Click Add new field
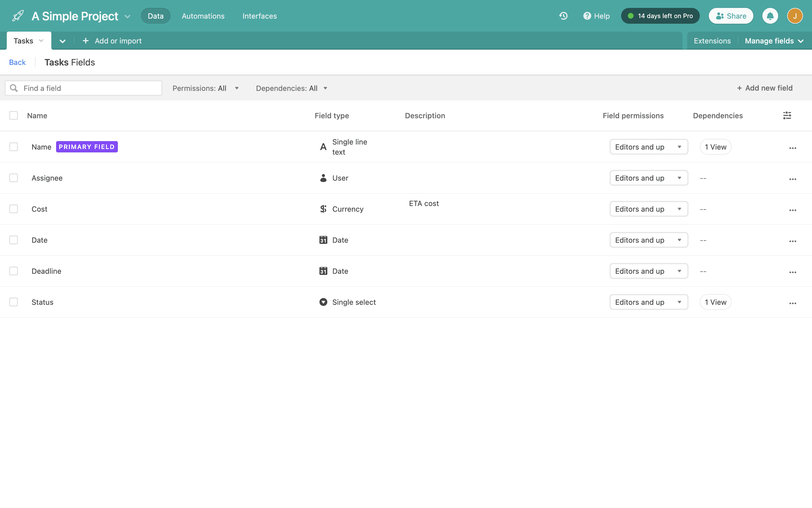812x508 pixels. [764, 88]
